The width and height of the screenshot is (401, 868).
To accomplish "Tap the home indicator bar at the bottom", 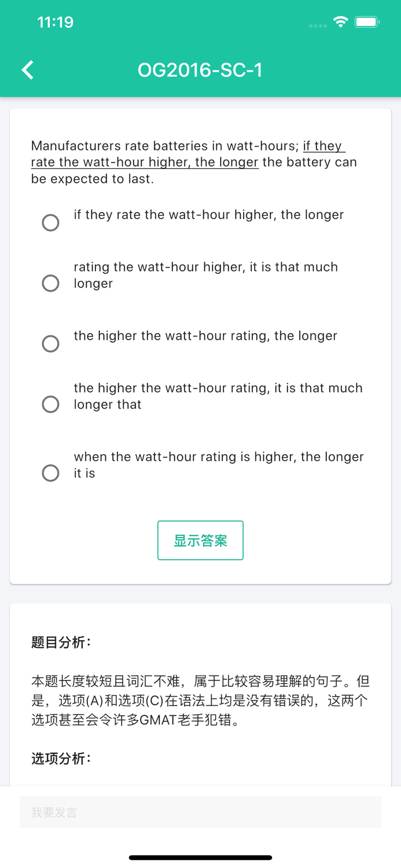I will click(200, 857).
